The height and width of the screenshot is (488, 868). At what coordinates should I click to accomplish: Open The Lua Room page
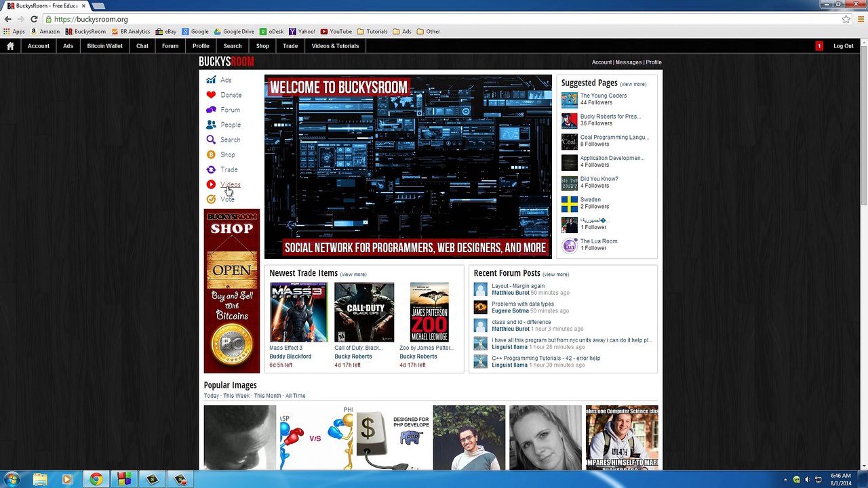pos(599,241)
